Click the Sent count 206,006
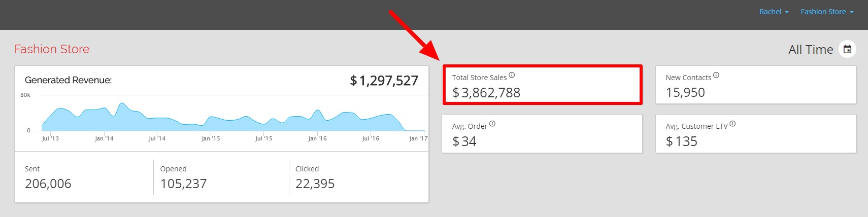868x217 pixels. coord(48,184)
